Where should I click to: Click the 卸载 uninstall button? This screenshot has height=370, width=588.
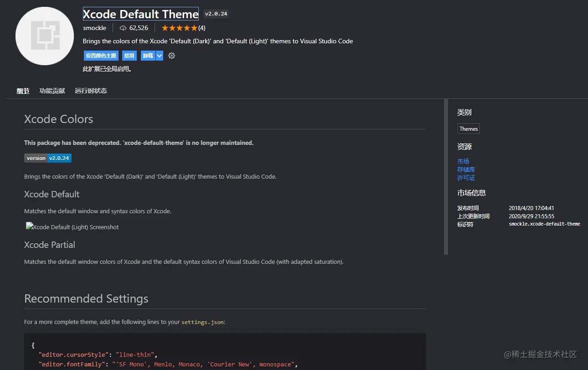tap(148, 56)
